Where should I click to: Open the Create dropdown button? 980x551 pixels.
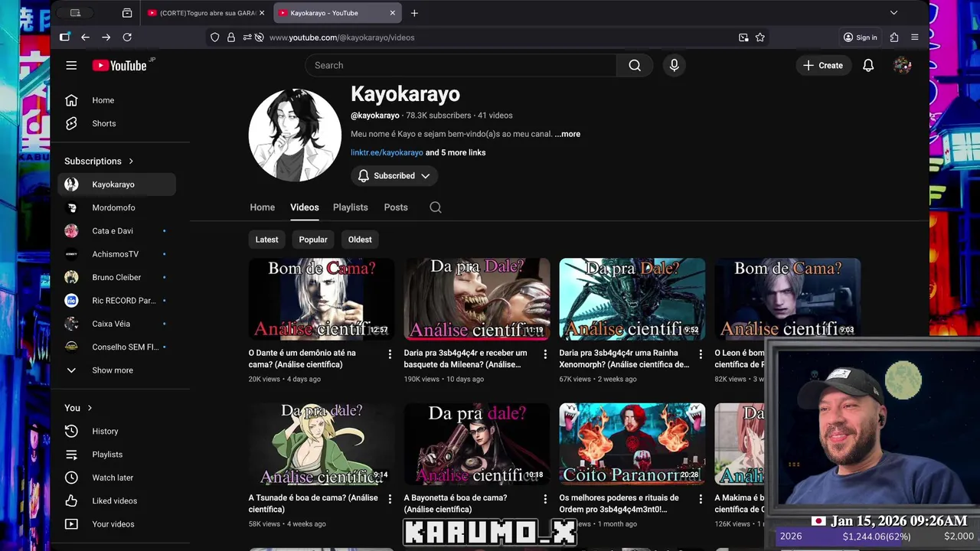tap(823, 66)
